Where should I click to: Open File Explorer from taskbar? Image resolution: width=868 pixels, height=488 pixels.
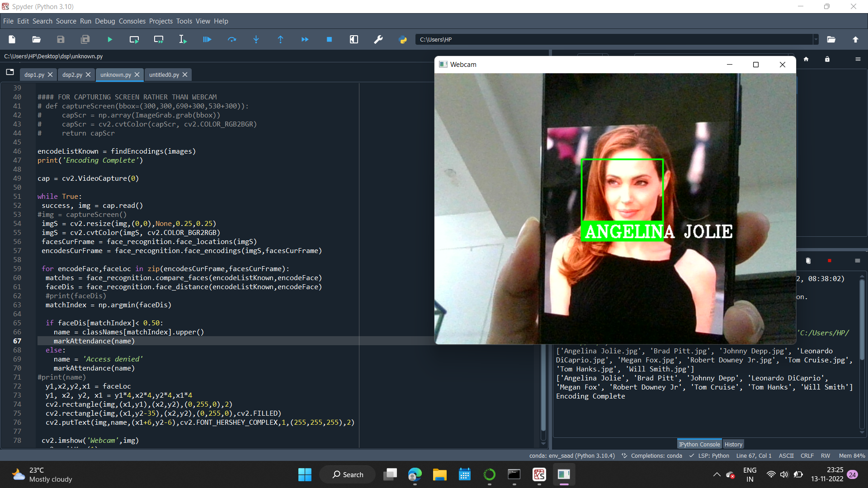[x=439, y=474]
